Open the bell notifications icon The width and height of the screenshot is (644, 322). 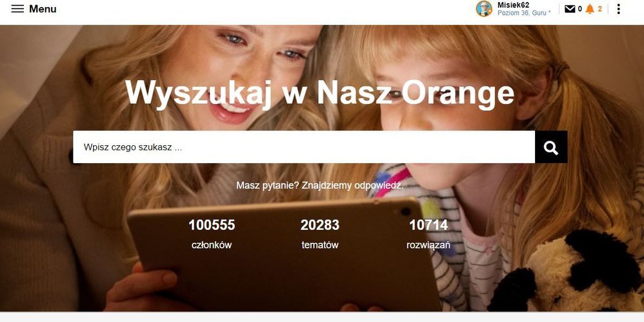(x=590, y=8)
